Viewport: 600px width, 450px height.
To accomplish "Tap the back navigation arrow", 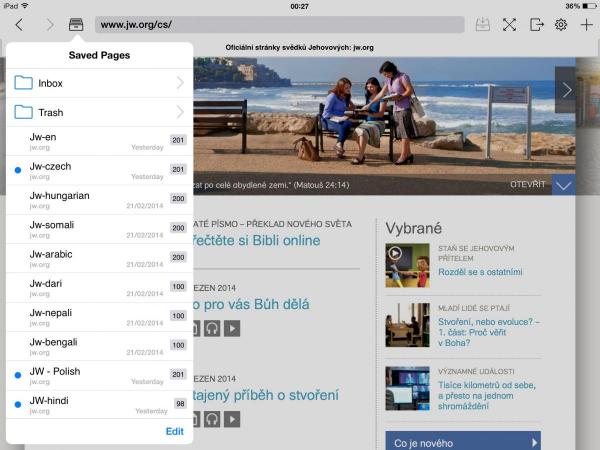I will point(19,24).
